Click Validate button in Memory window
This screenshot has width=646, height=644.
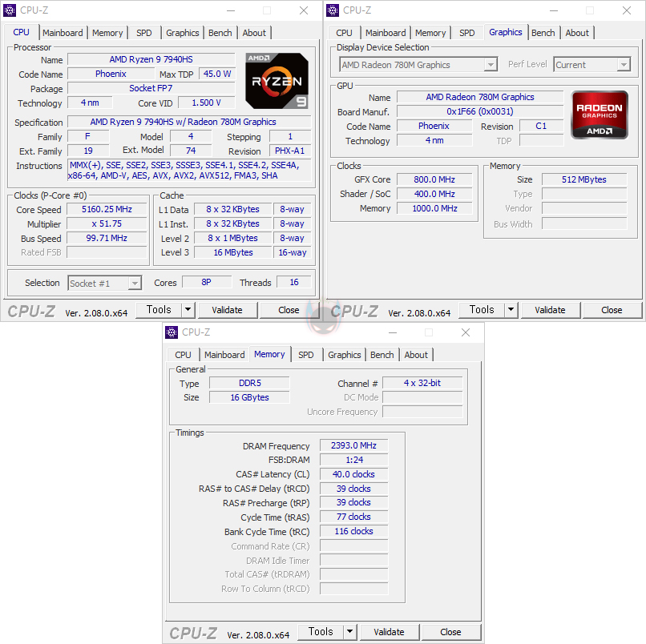pyautogui.click(x=389, y=632)
